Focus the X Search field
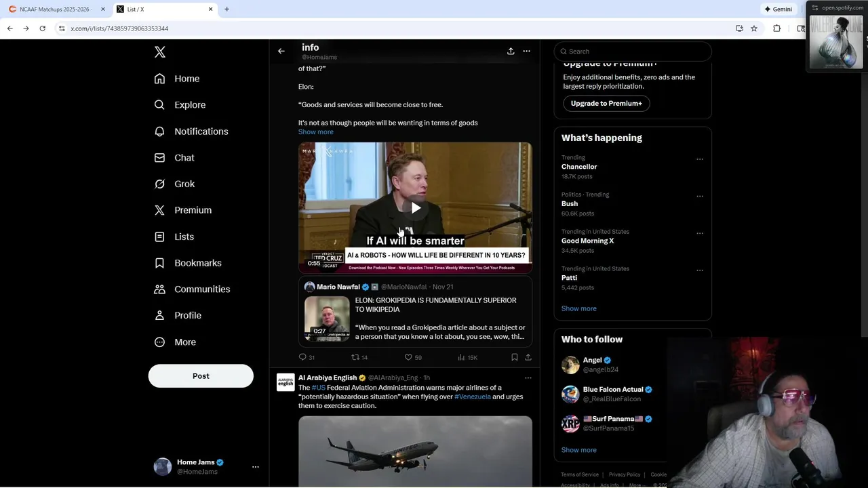The width and height of the screenshot is (868, 488). [x=633, y=52]
